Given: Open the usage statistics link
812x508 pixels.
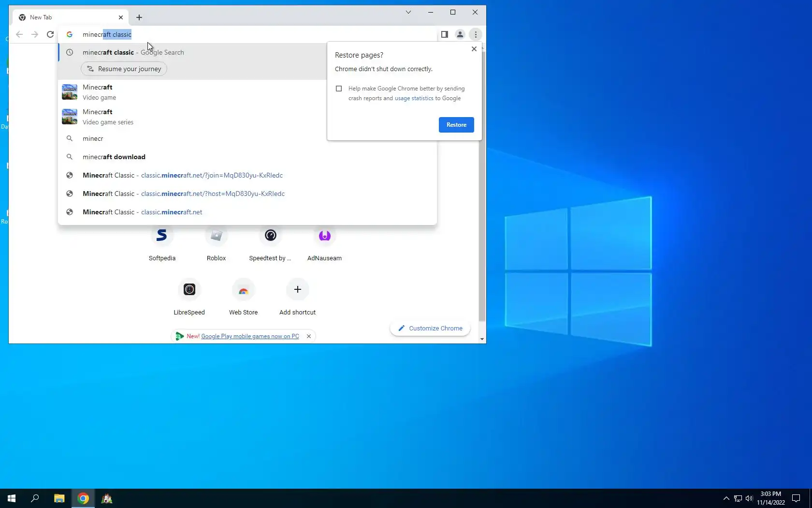Looking at the screenshot, I should coord(414,98).
